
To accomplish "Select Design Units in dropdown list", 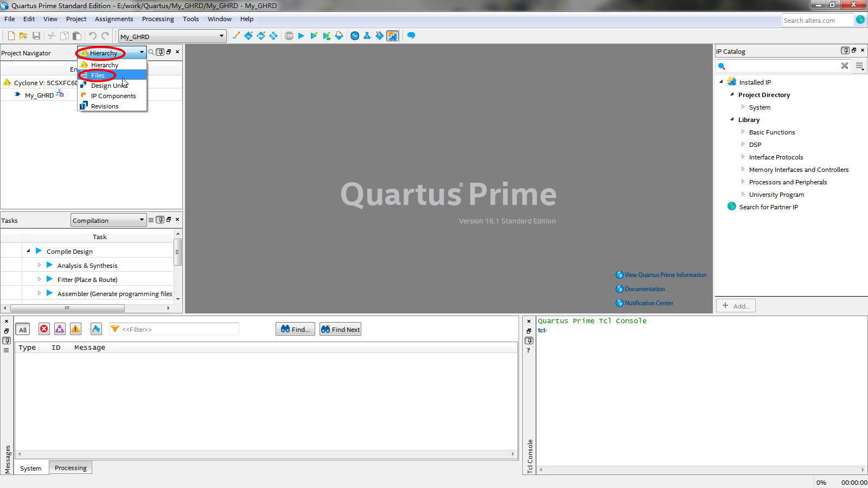I will (112, 86).
